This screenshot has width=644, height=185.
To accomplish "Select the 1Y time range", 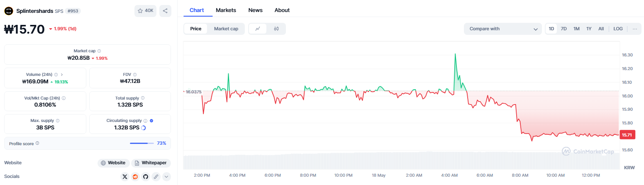I will tap(589, 29).
